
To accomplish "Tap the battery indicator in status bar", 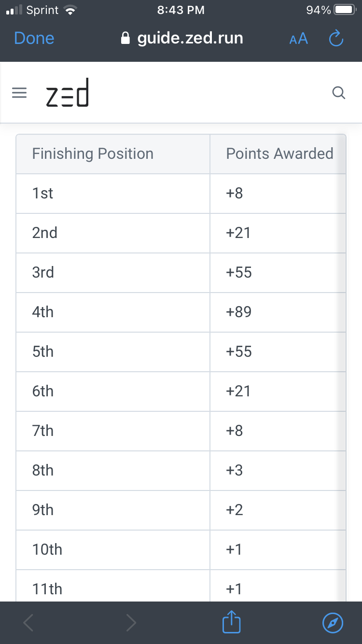I will [346, 10].
